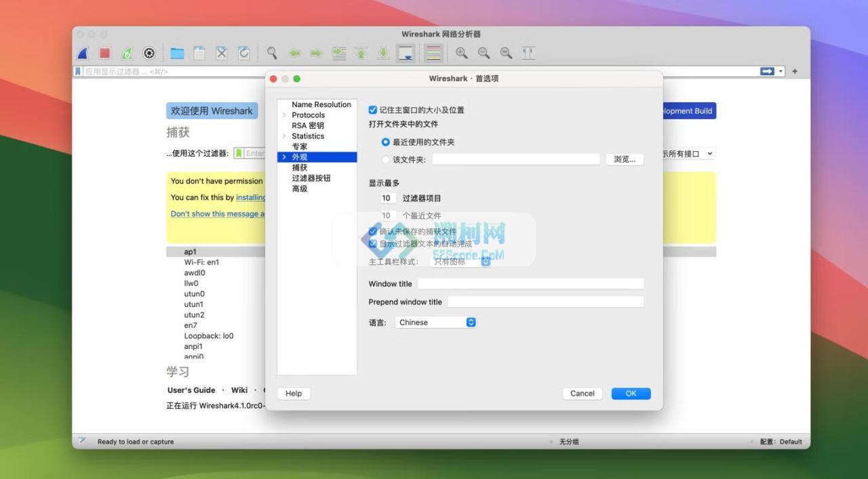
Task: Open the Wiki link in main window
Action: [239, 390]
